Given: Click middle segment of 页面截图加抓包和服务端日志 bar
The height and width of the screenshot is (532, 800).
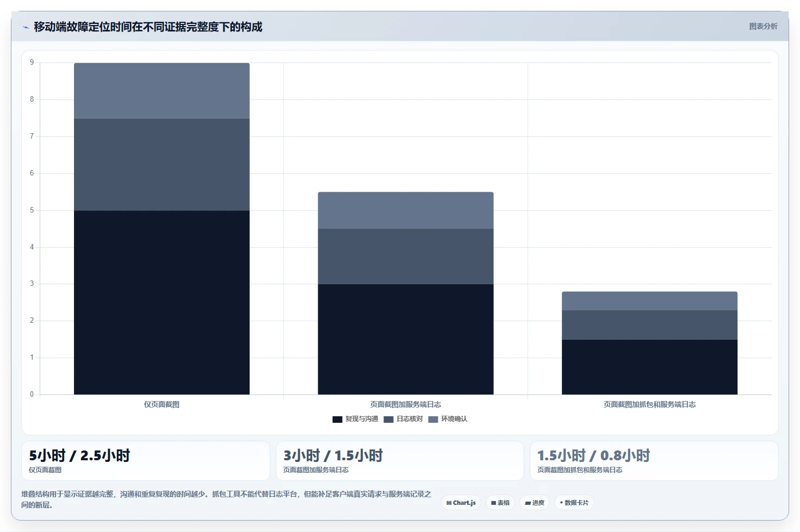Looking at the screenshot, I should point(649,325).
